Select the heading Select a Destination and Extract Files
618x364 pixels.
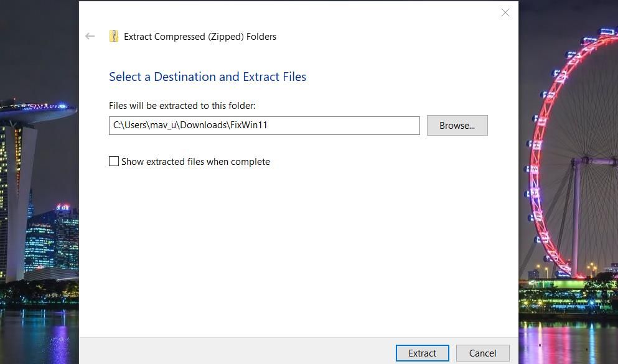point(207,77)
